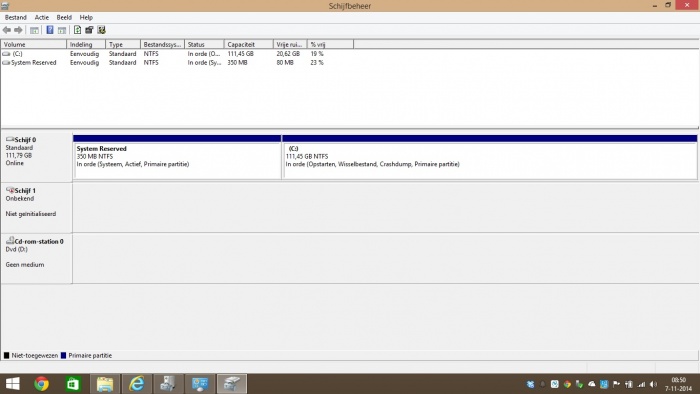This screenshot has width=700, height=394.
Task: Sort by the Volume column header
Action: (x=34, y=44)
